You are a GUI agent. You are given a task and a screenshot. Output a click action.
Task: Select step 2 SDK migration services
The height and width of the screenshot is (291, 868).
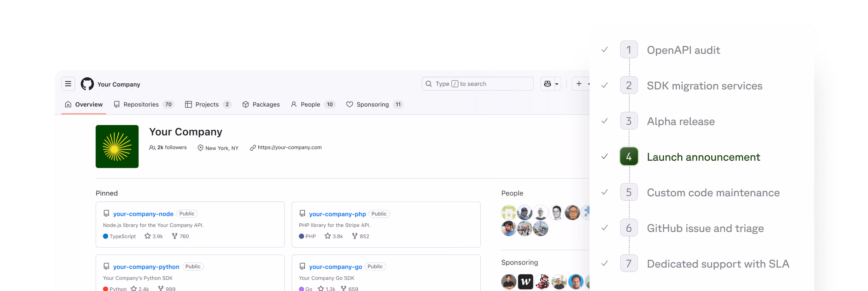(x=704, y=86)
